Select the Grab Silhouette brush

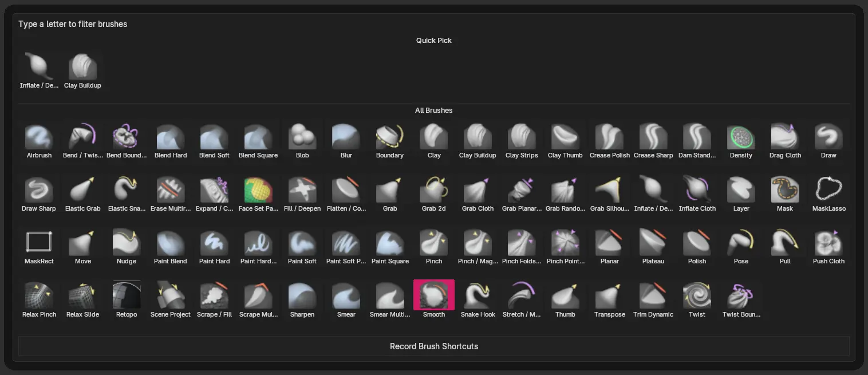[x=609, y=194]
